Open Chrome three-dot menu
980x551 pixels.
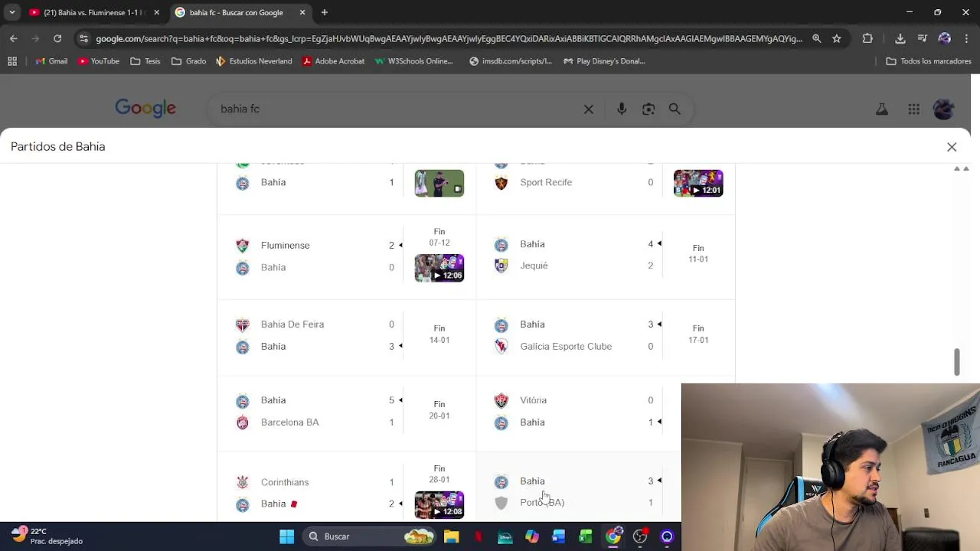click(x=965, y=38)
